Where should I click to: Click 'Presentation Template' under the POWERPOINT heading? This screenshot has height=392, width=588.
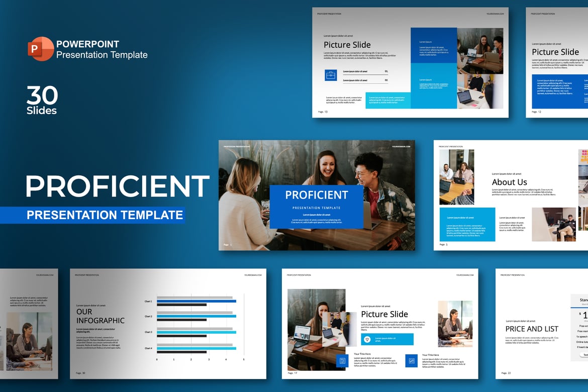102,55
